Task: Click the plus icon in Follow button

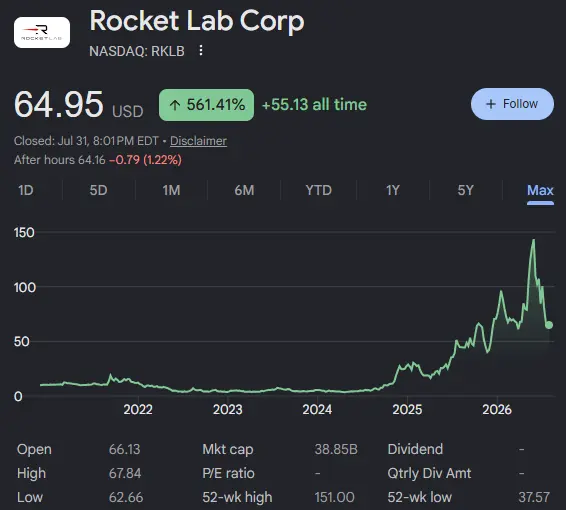Action: pos(491,104)
